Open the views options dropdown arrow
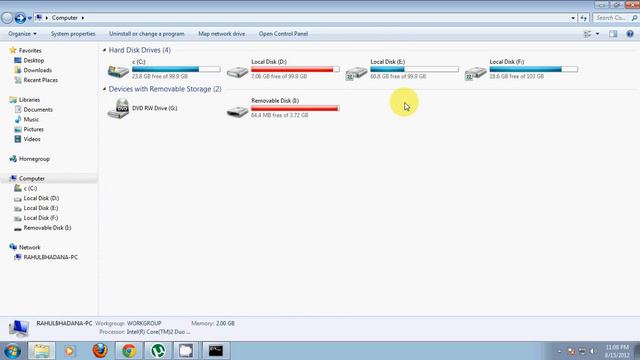The height and width of the screenshot is (360, 640). coord(598,34)
